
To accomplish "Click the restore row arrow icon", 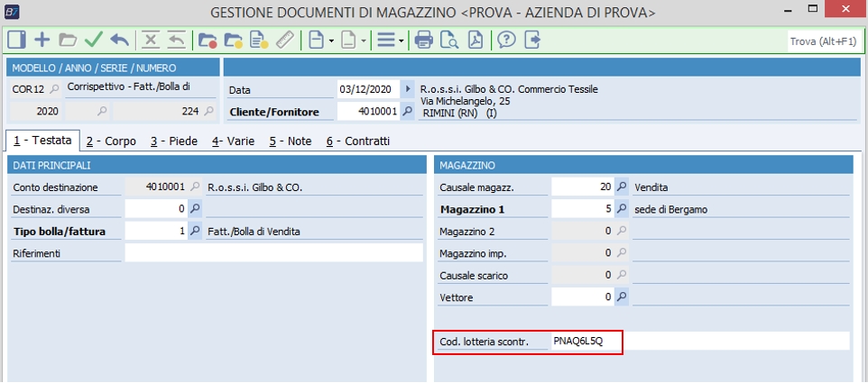I will (x=176, y=41).
